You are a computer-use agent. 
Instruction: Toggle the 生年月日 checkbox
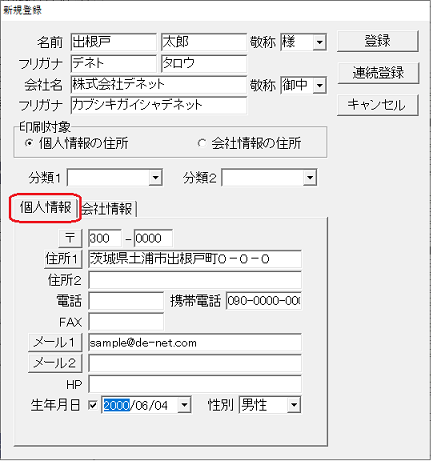pyautogui.click(x=93, y=405)
